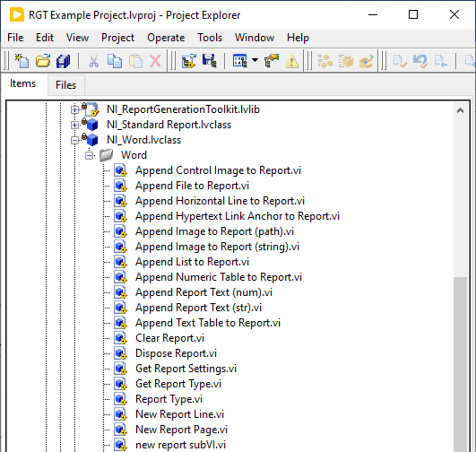Click the Find Project Items icon
This screenshot has width=476, height=452.
(272, 60)
